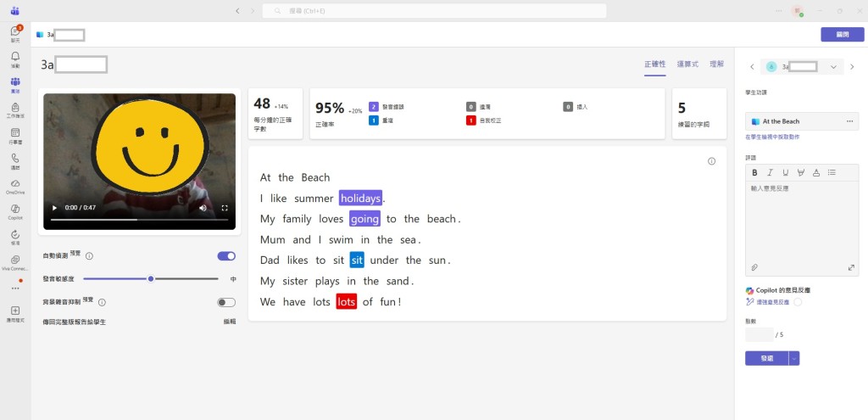Click the practice words card showing 5
This screenshot has width=868, height=420.
pyautogui.click(x=699, y=114)
